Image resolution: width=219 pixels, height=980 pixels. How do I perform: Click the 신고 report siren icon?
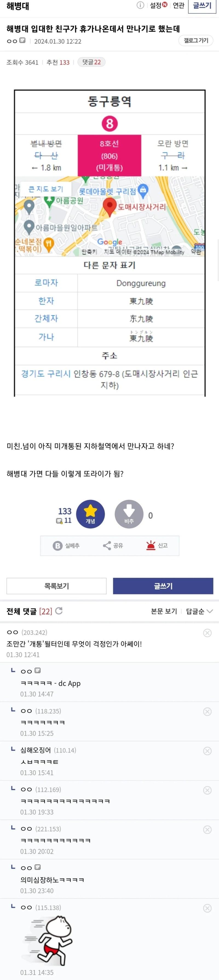click(x=151, y=545)
